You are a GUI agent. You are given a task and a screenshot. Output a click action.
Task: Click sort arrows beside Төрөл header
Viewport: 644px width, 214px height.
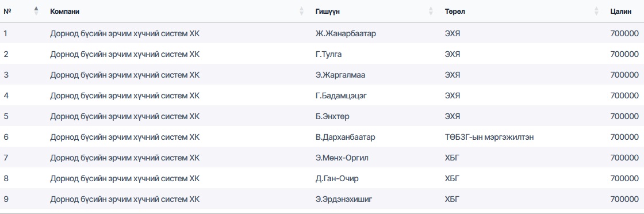click(x=596, y=11)
